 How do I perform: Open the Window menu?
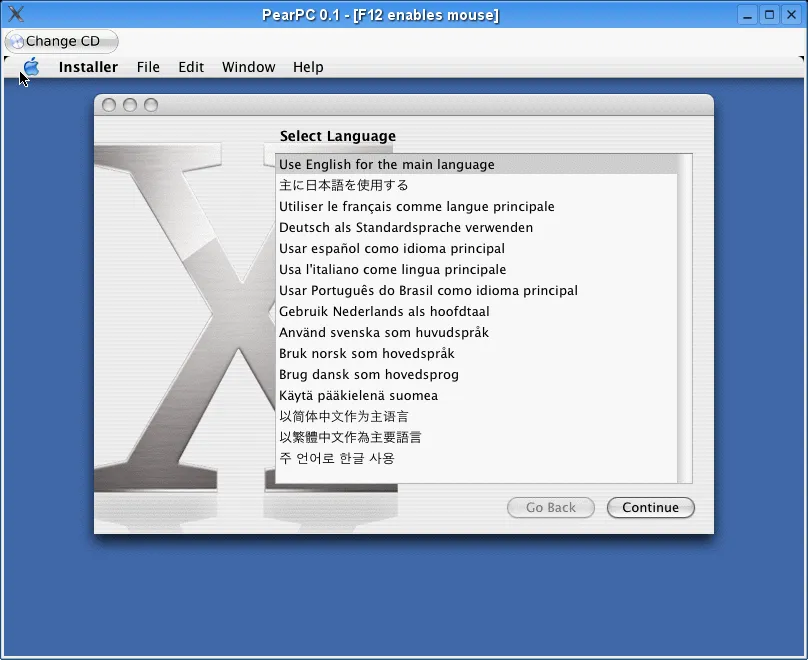248,67
